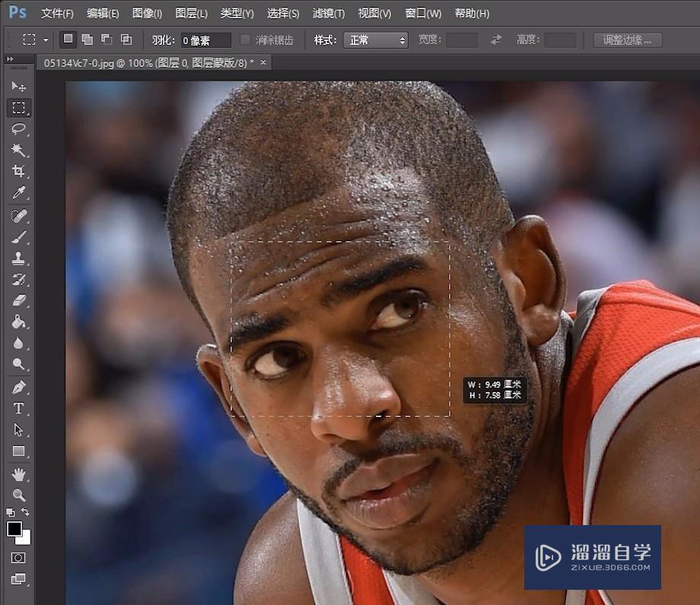The height and width of the screenshot is (605, 700).
Task: Choose Intersect with Selection mode
Action: [126, 40]
